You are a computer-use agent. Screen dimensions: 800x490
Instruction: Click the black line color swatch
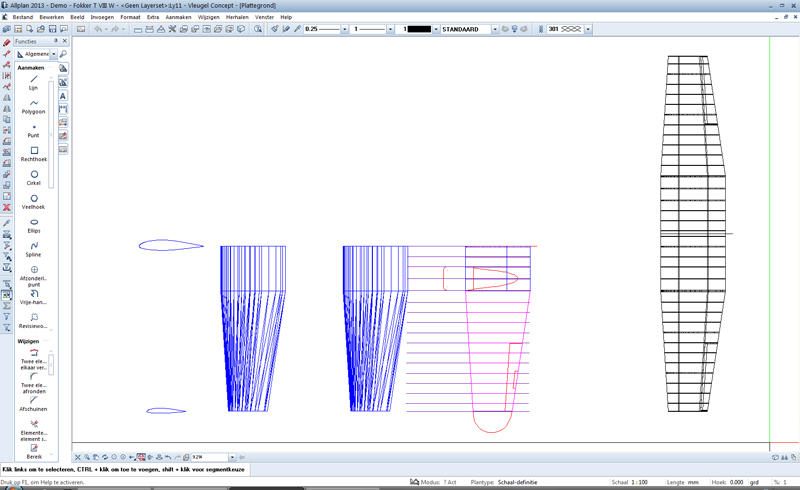tap(419, 29)
